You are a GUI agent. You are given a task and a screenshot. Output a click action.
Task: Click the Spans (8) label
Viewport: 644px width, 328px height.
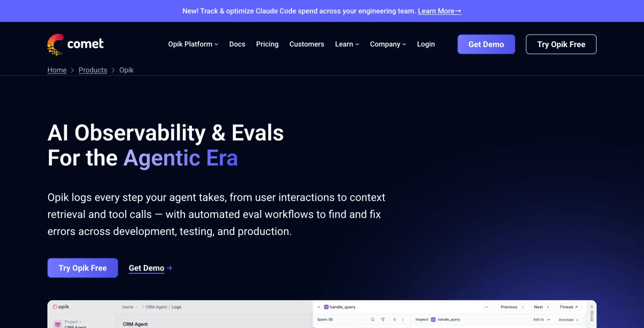(325, 320)
